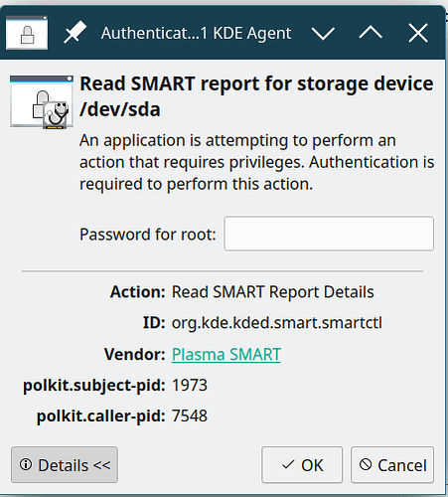Click the 'Password for root:' label
Image resolution: width=448 pixels, height=497 pixels.
(x=148, y=235)
